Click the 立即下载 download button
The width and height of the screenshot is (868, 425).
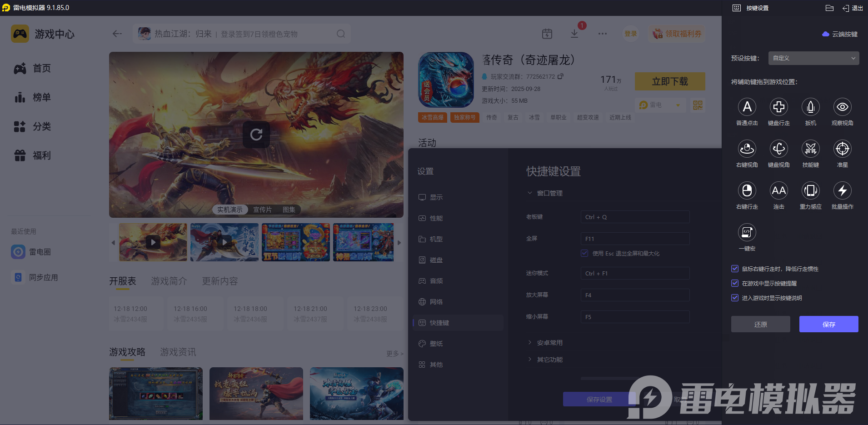tap(670, 81)
